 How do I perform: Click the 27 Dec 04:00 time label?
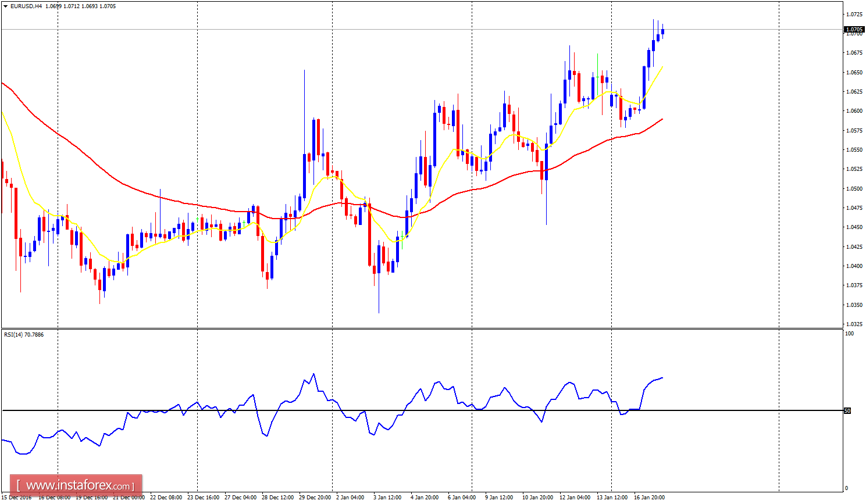click(240, 498)
